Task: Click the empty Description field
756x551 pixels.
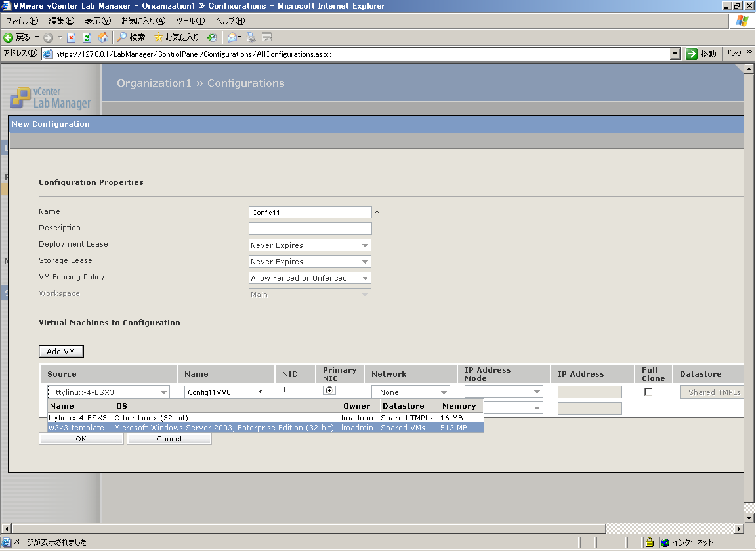Action: click(310, 228)
